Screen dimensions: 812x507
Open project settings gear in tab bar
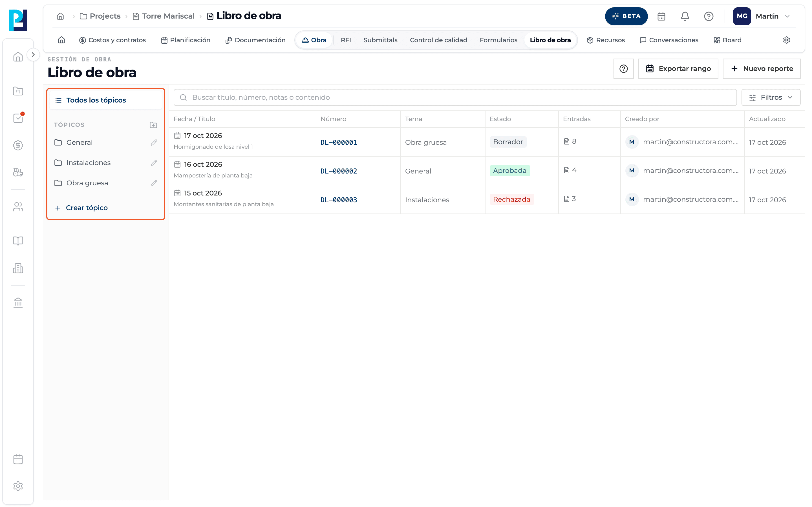click(x=787, y=40)
